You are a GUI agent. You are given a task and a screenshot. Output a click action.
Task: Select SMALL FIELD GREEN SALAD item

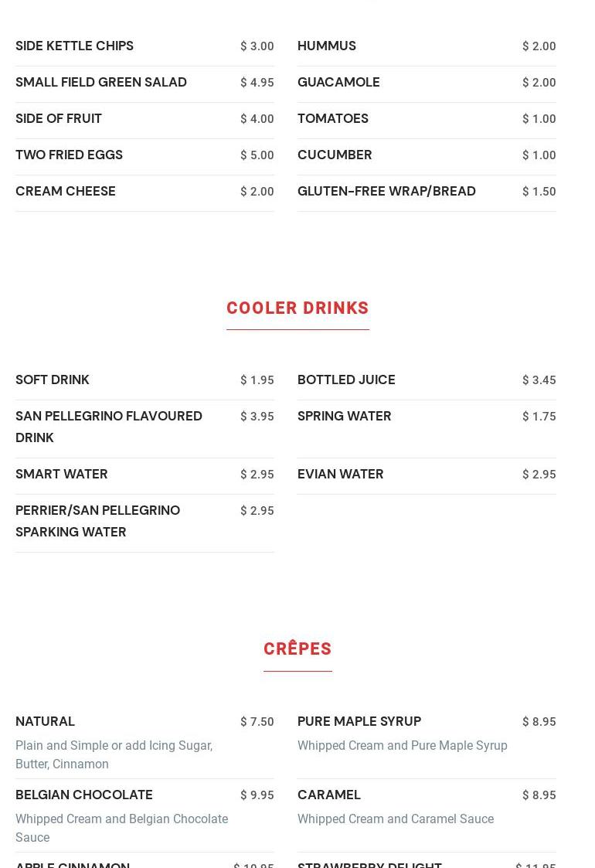pyautogui.click(x=100, y=83)
